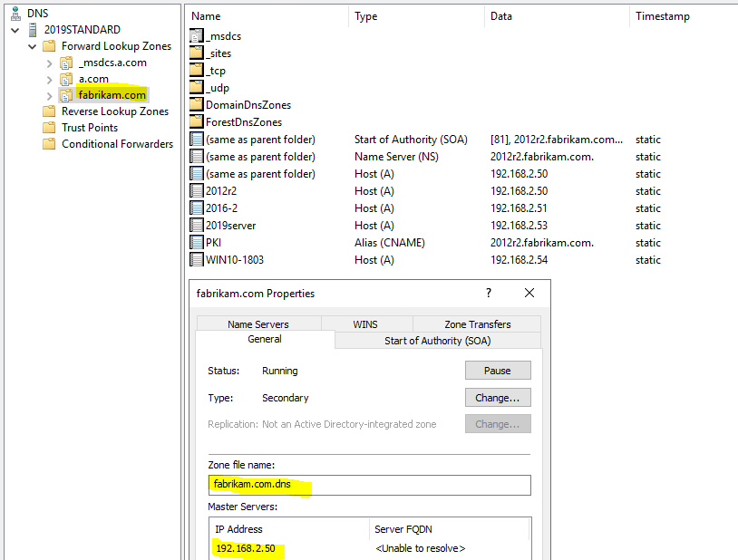Image resolution: width=738 pixels, height=560 pixels.
Task: Open the WINS tab
Action: tap(365, 323)
